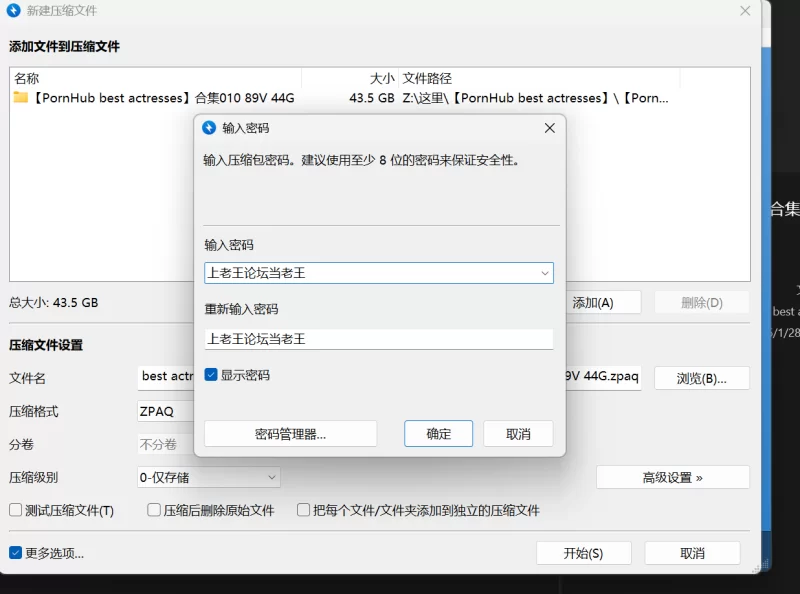Enable 压缩后删除原始文件 checkbox
Image resolution: width=800 pixels, height=594 pixels.
(154, 510)
